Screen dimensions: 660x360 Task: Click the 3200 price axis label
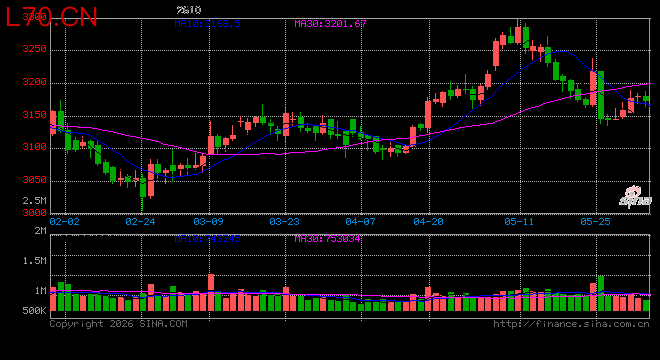pyautogui.click(x=35, y=82)
